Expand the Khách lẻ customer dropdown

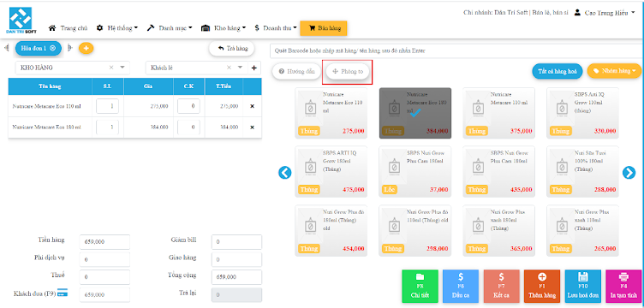(241, 68)
